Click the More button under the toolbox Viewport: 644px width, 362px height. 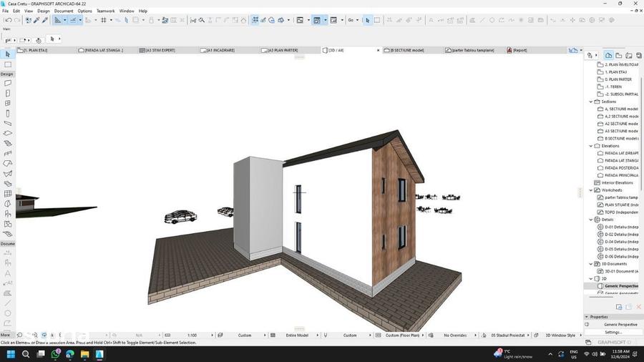coord(5,336)
